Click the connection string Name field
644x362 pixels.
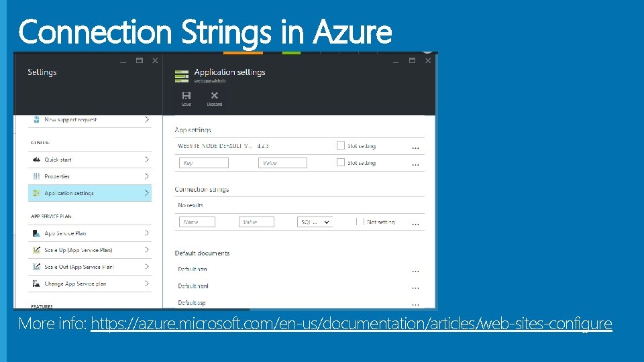tap(197, 222)
